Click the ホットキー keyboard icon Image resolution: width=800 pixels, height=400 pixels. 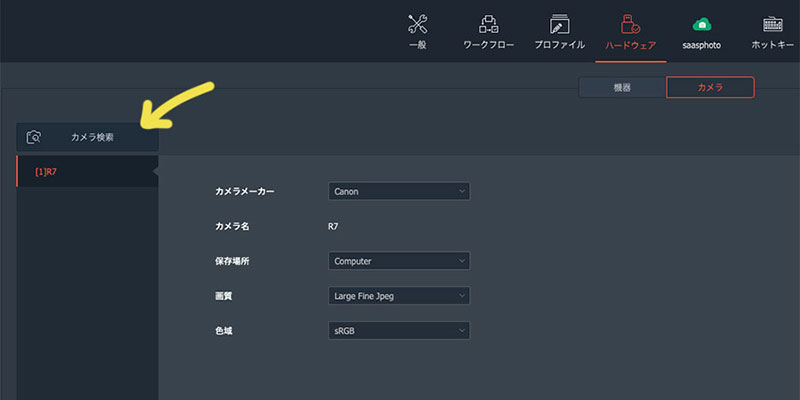(x=773, y=24)
